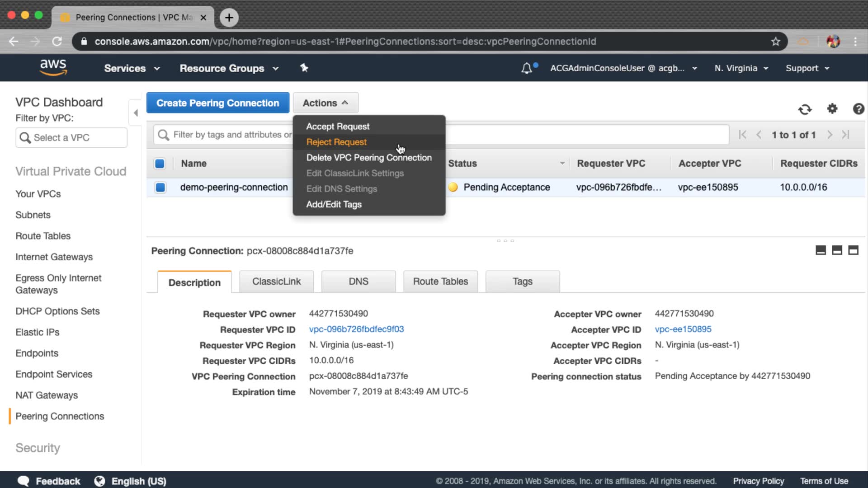Maximize the details pane icon
The width and height of the screenshot is (868, 488).
[853, 250]
